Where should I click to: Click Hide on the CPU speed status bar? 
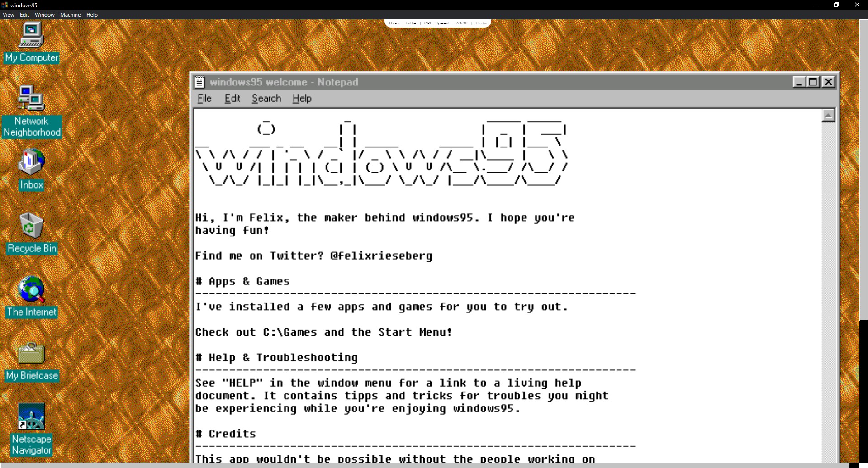tap(480, 23)
